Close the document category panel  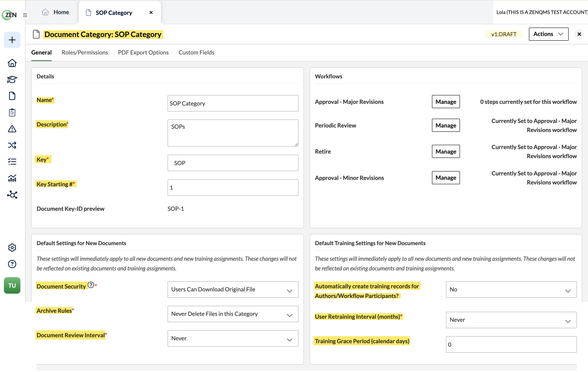click(x=579, y=34)
